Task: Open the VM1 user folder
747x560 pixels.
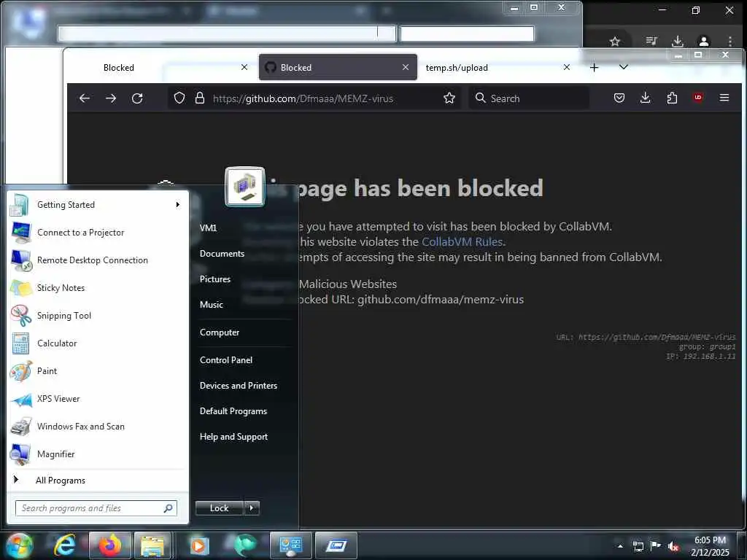Action: point(208,228)
